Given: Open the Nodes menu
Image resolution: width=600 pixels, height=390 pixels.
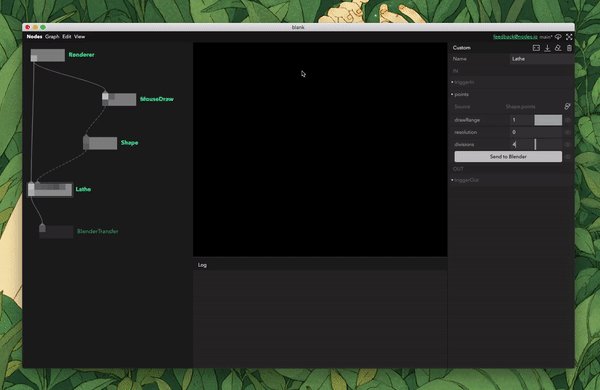Looking at the screenshot, I should pos(34,37).
